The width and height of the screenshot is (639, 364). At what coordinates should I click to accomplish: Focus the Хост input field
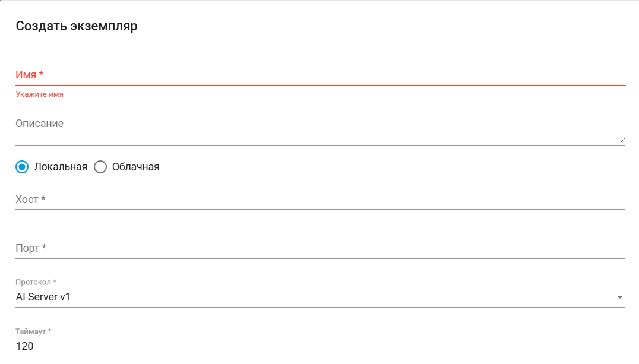click(321, 200)
